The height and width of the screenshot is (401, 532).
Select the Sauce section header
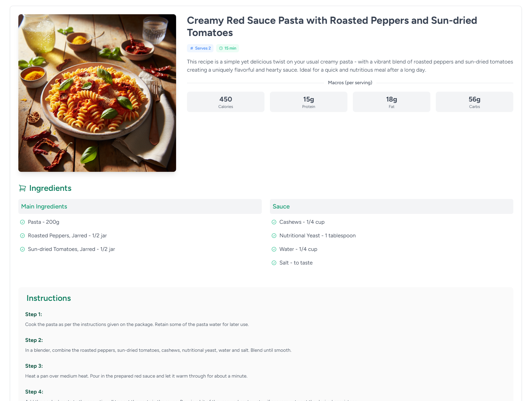pos(281,206)
